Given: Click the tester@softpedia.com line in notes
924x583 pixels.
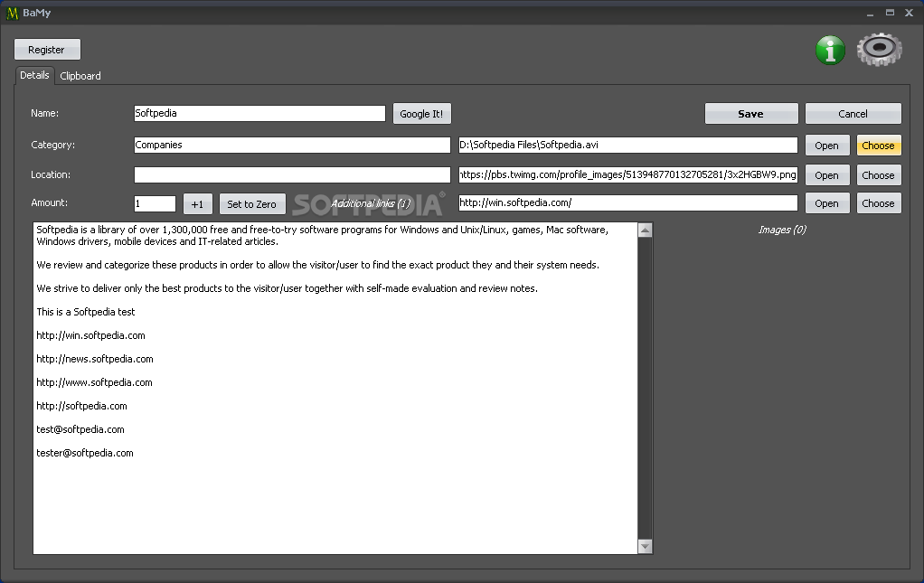Looking at the screenshot, I should point(85,454).
